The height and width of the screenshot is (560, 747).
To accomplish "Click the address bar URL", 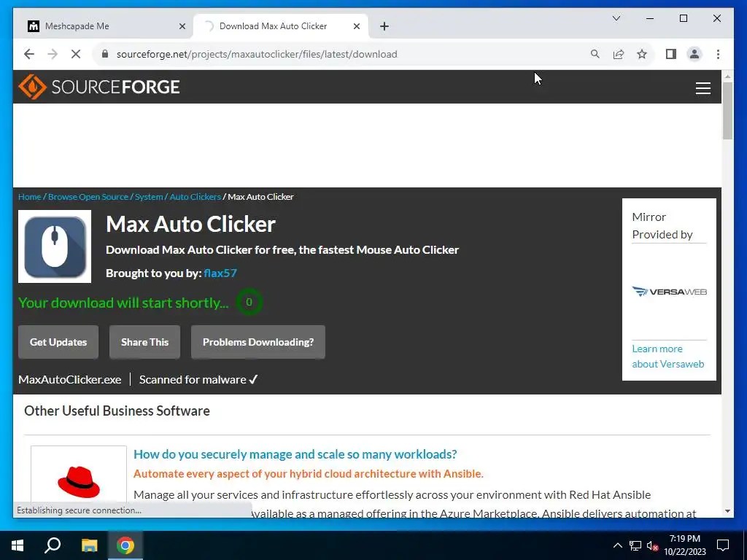I will tap(257, 54).
